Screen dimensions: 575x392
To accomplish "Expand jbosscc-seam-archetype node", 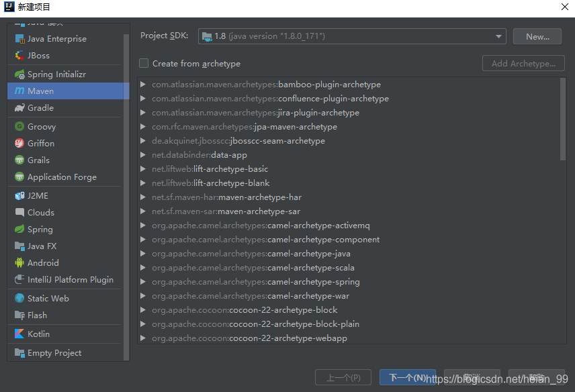I will (x=143, y=141).
